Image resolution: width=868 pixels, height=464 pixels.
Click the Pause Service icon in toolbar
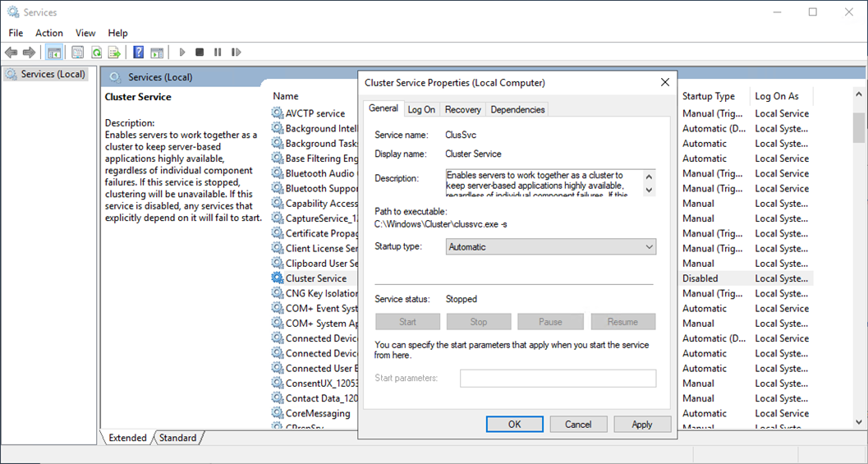pos(218,53)
